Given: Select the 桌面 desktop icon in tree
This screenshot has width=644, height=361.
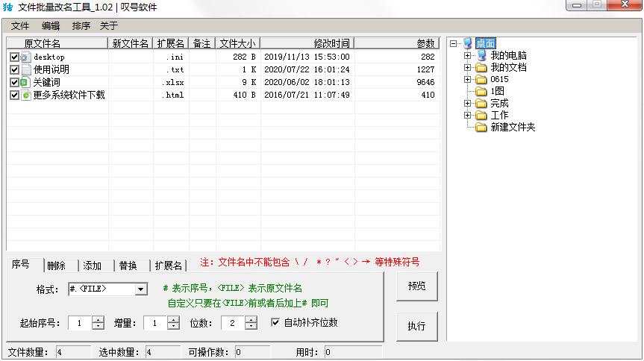Looking at the screenshot, I should 468,44.
